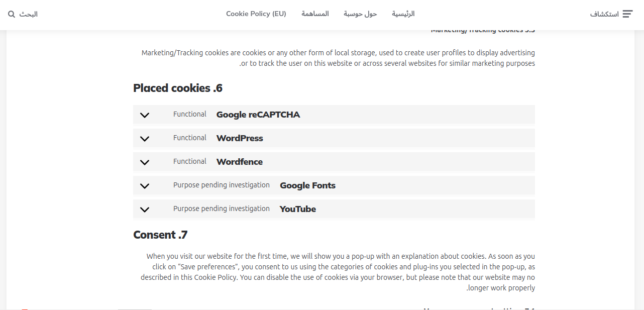Open the حول حوسبة menu item
This screenshot has height=310, width=644.
click(x=360, y=14)
